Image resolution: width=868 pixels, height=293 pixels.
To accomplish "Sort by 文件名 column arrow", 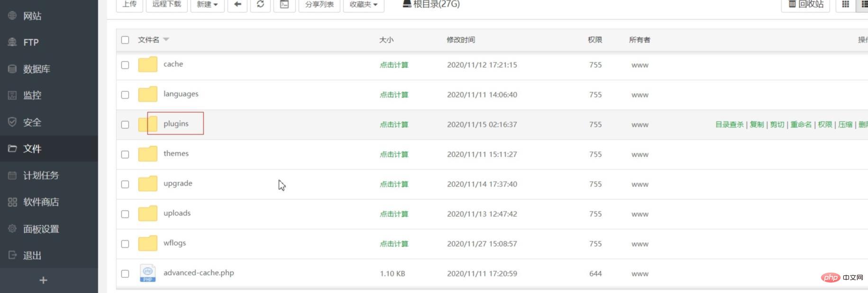I will coord(166,40).
